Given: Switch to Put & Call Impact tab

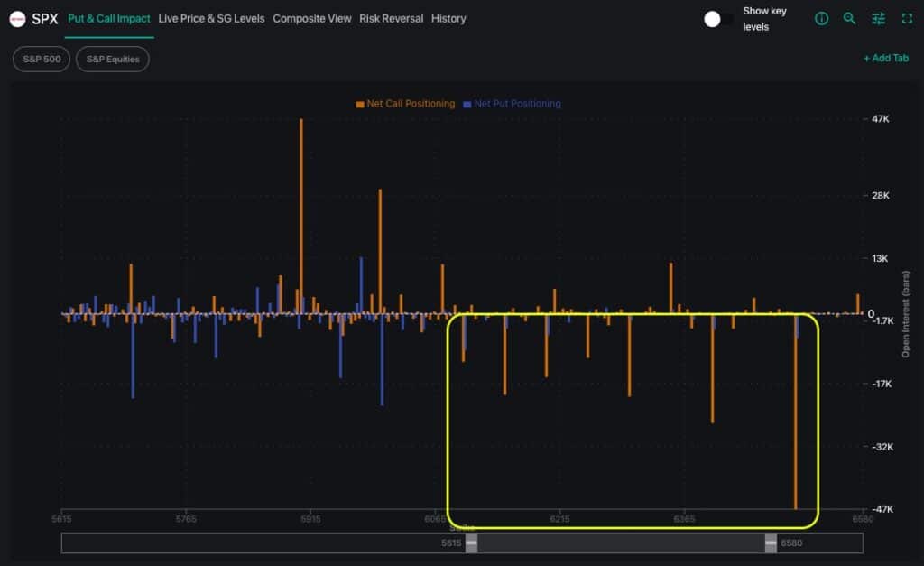Looking at the screenshot, I should (109, 19).
